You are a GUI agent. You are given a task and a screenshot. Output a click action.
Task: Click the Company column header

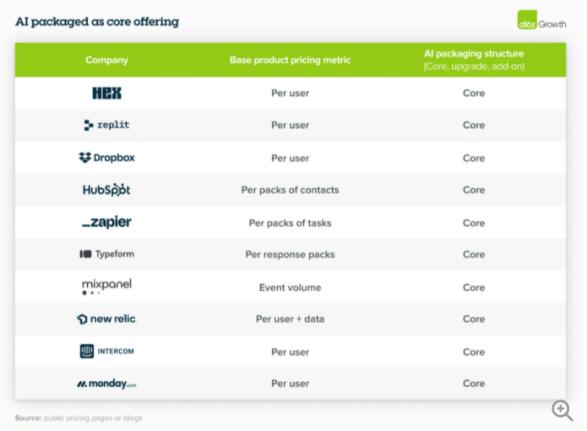click(x=107, y=60)
